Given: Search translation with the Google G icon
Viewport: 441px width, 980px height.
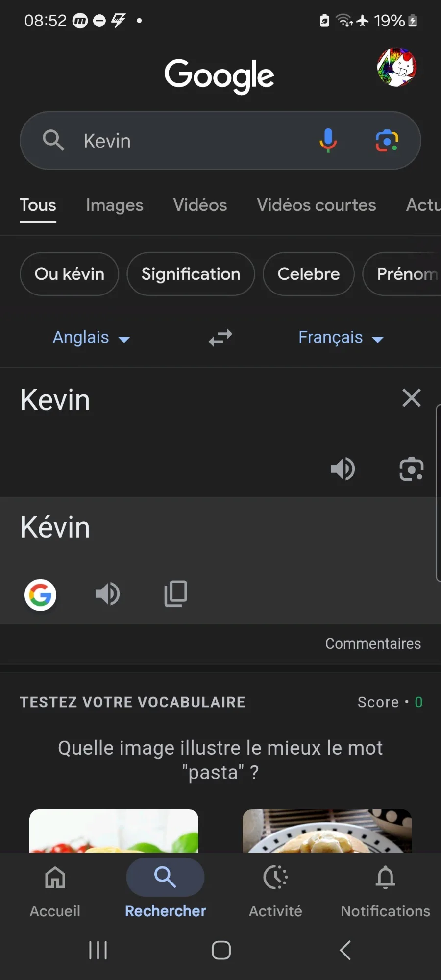Looking at the screenshot, I should click(40, 595).
